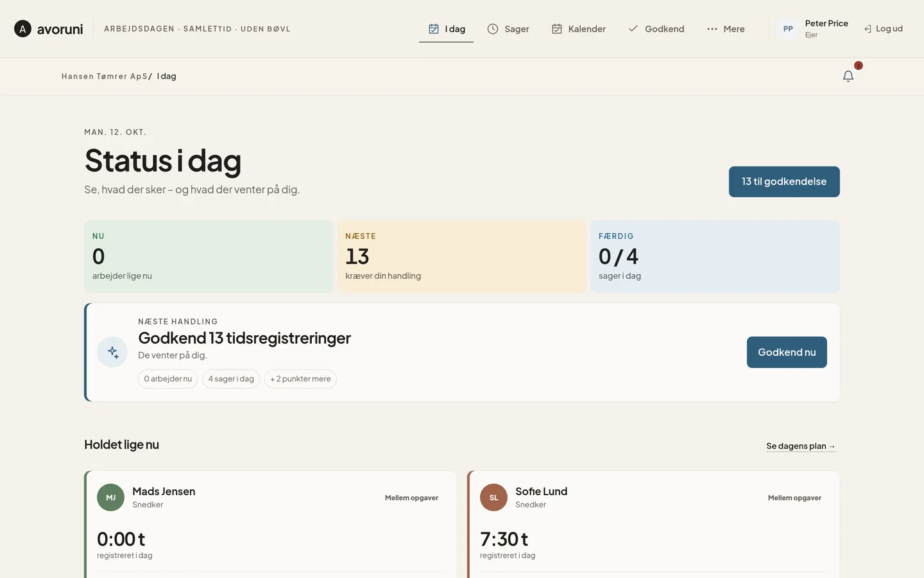
Task: Click the sparkle icon in Næste handling card
Action: [112, 352]
